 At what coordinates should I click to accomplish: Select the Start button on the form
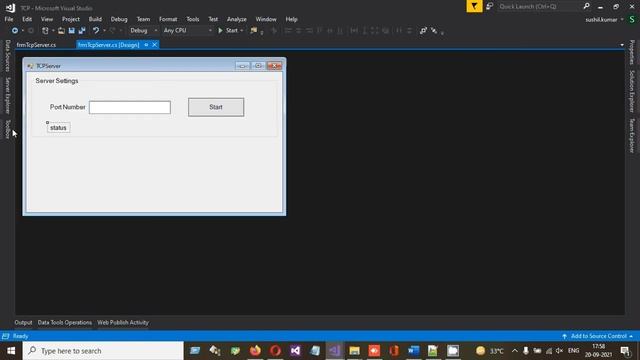click(216, 107)
